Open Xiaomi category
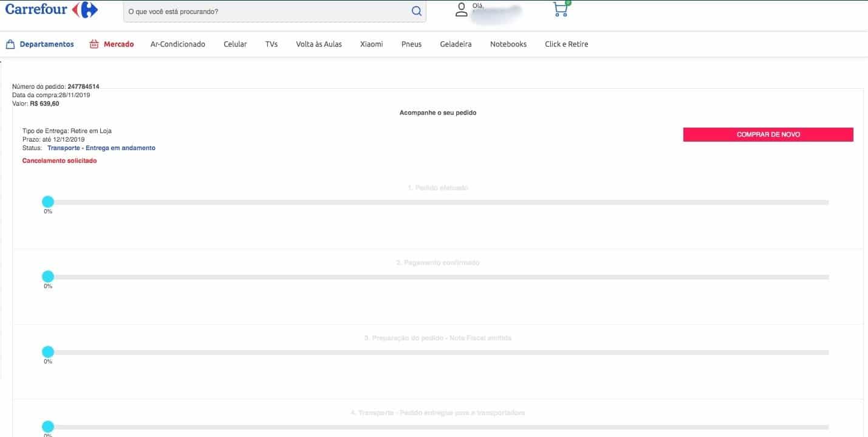The height and width of the screenshot is (437, 868). click(x=372, y=44)
